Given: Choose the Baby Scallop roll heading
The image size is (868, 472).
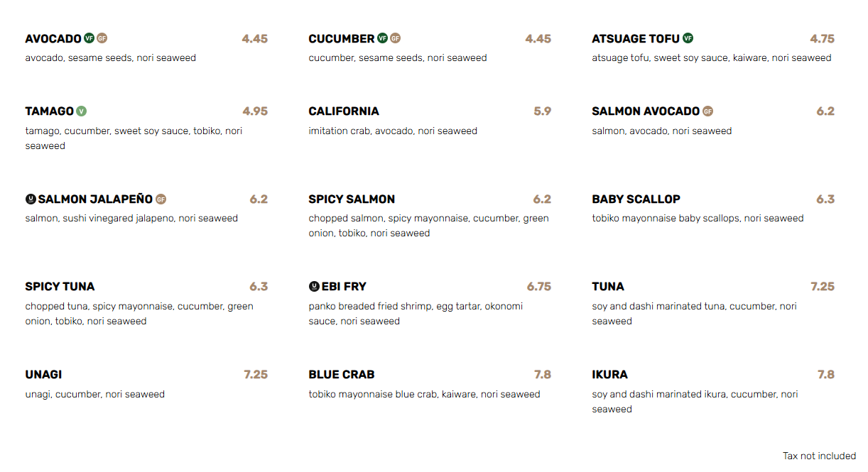Looking at the screenshot, I should click(636, 199).
